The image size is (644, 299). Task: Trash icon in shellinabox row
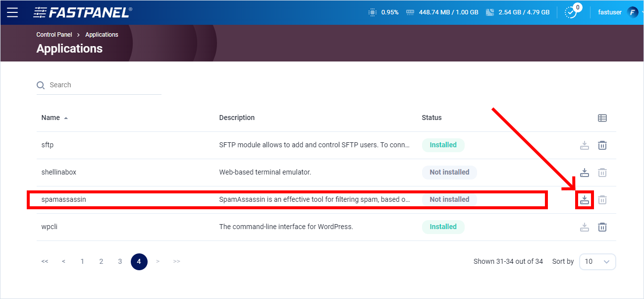click(602, 173)
